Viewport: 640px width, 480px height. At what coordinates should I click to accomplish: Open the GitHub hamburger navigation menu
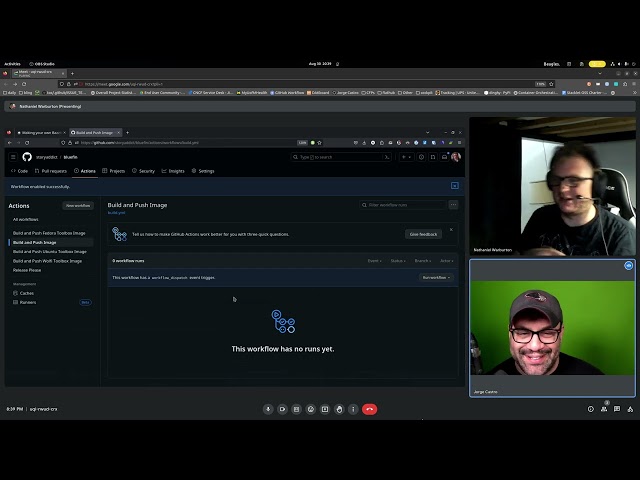tap(13, 157)
